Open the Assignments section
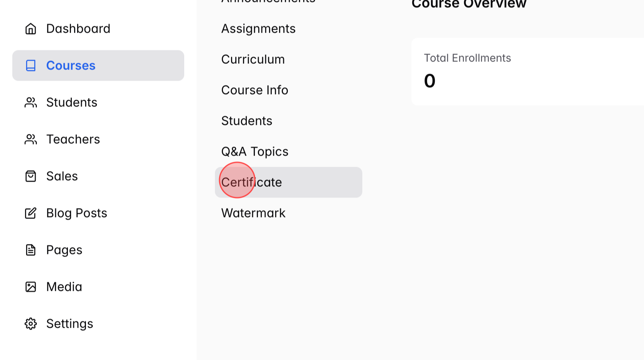This screenshot has height=360, width=644. point(258,28)
